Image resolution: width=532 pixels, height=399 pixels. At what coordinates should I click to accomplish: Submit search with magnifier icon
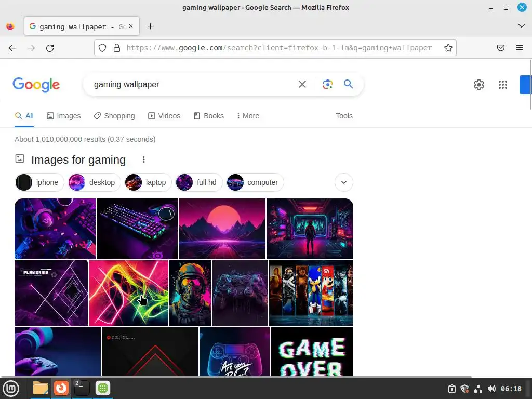tap(348, 84)
